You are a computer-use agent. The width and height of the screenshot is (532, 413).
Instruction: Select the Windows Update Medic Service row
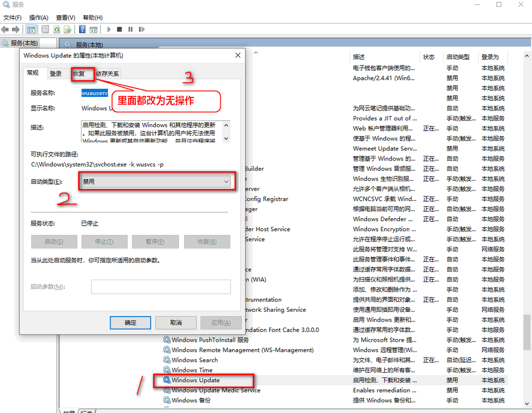335,390
